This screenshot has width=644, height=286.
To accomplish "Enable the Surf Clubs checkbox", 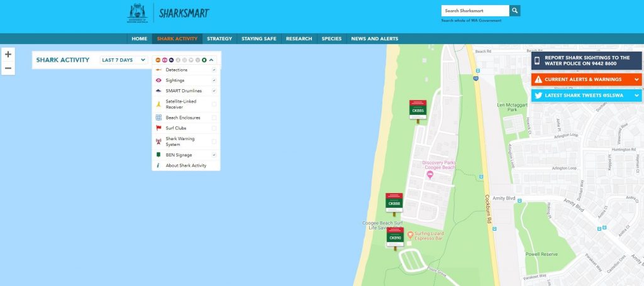I will coord(214,128).
